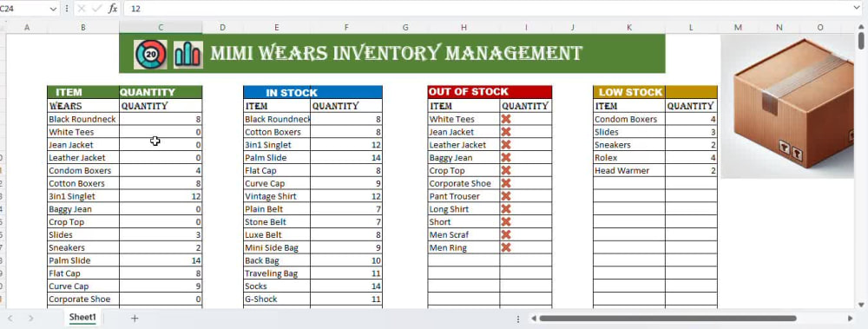Select the Traveling Bag cell
Screen dimensions: 868x329
[x=277, y=273]
